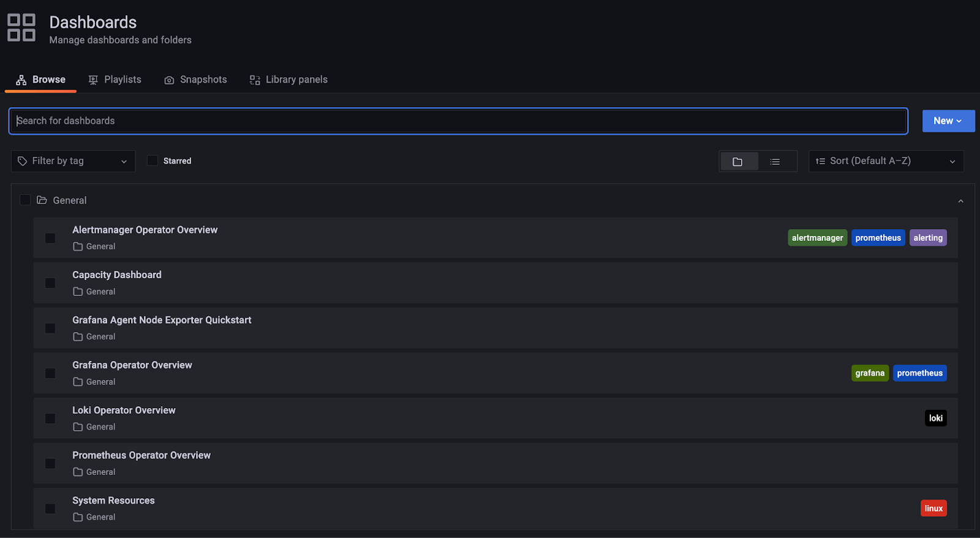The image size is (980, 538).
Task: Select the General folder checkbox
Action: (x=25, y=200)
